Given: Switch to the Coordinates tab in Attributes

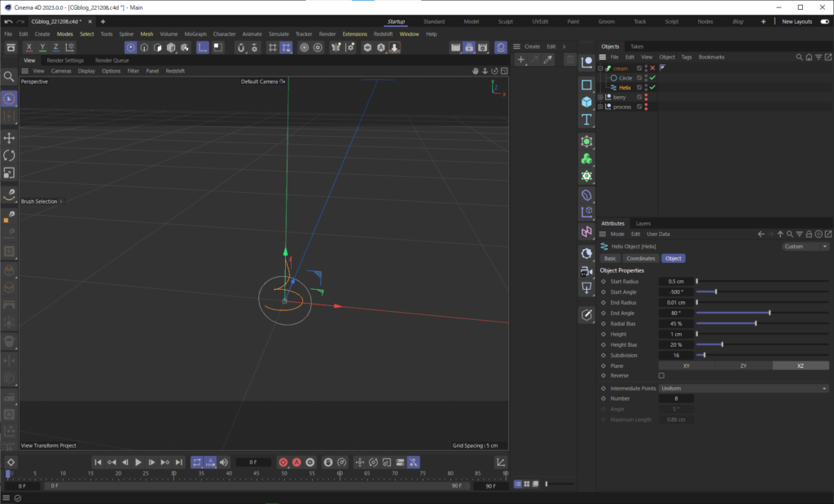Looking at the screenshot, I should point(642,258).
